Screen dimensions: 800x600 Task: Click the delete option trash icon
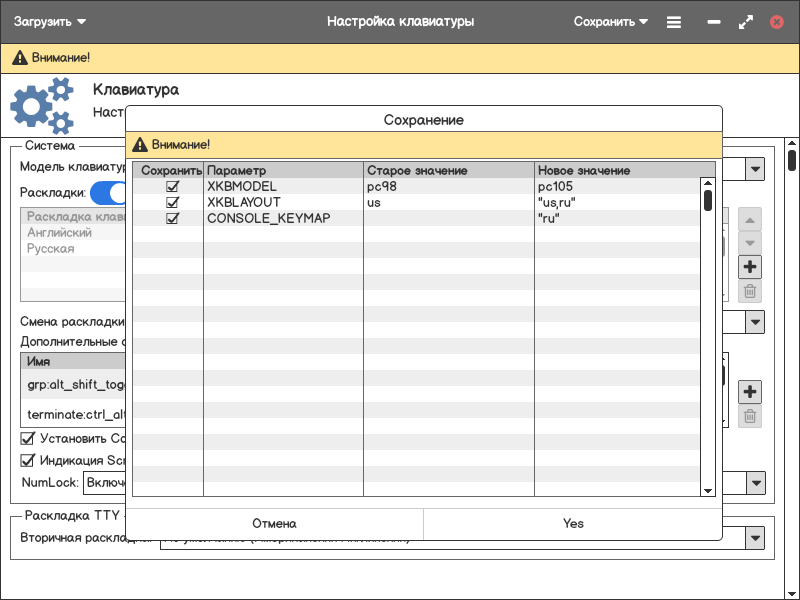[750, 417]
